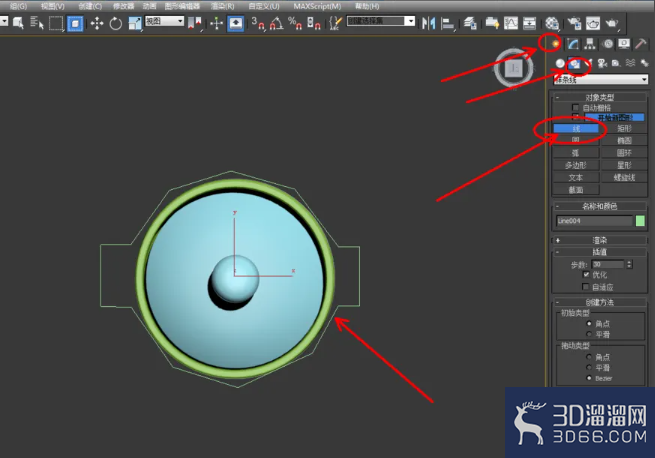Enable the 自动栅格 checkbox
Screen dimensions: 655x458
tap(575, 107)
